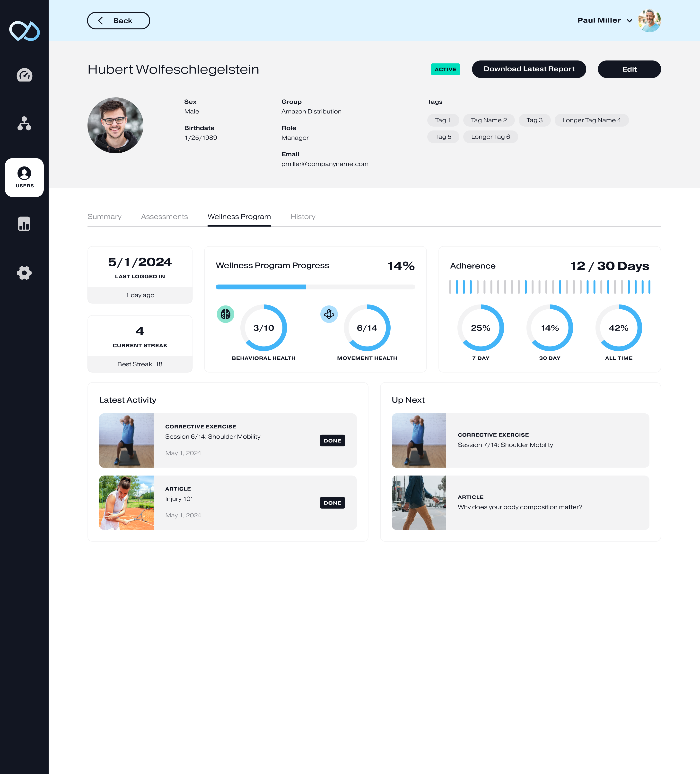Click the infinity logo in the sidebar
The height and width of the screenshot is (774, 700).
24,31
